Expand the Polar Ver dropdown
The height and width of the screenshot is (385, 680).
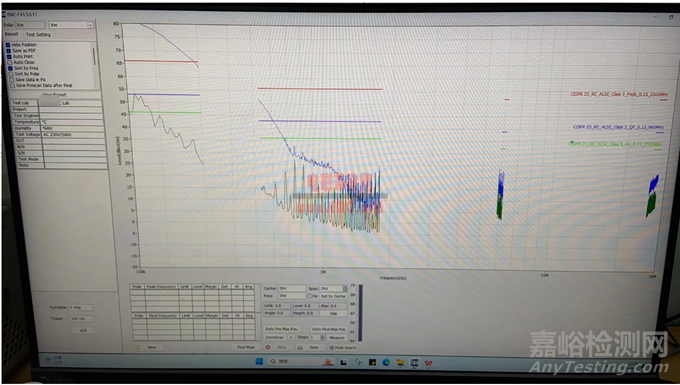(90, 25)
